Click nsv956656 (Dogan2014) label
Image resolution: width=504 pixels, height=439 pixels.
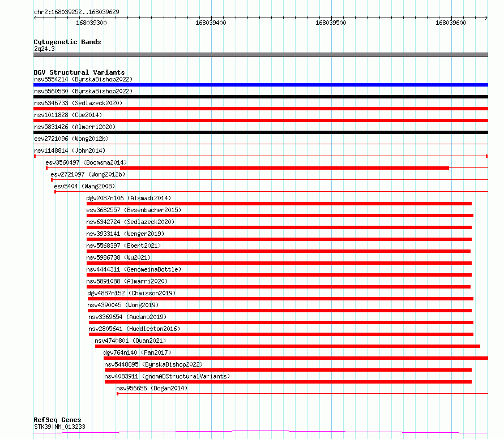pos(152,388)
